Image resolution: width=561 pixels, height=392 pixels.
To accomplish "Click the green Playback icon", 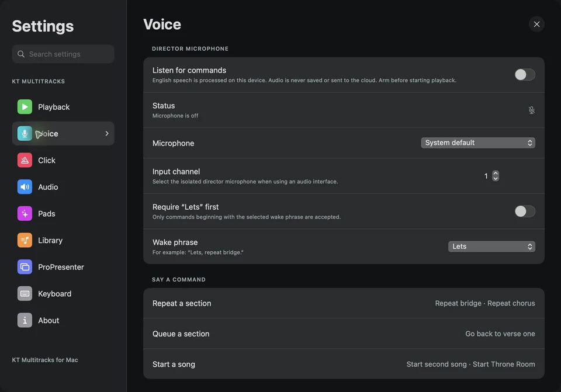I will pos(25,107).
